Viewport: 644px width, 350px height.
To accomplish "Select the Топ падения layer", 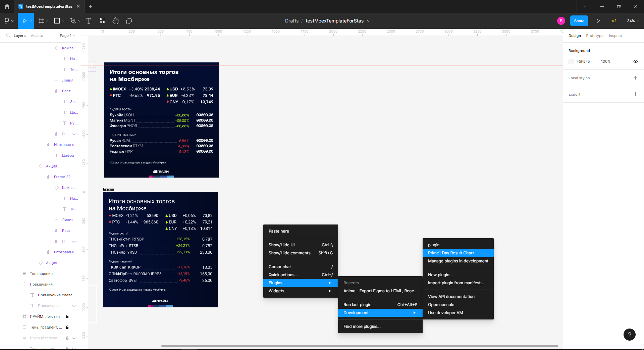I will 41,273.
